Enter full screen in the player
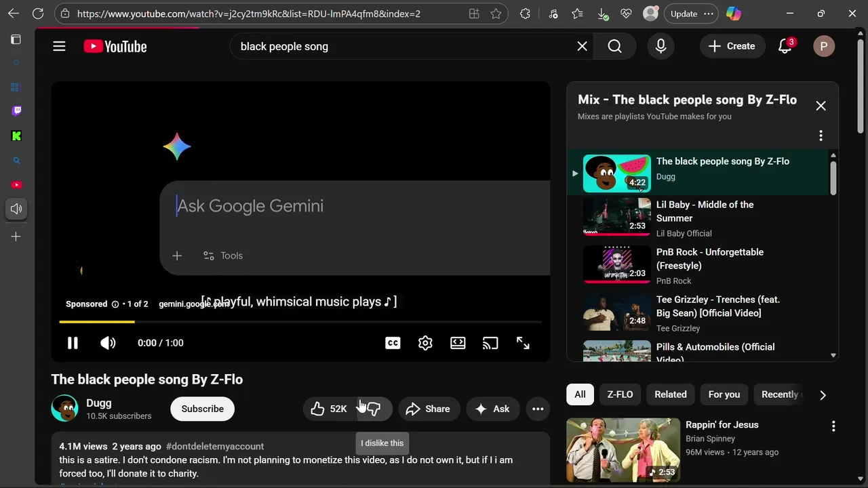The width and height of the screenshot is (868, 488). coord(523,343)
